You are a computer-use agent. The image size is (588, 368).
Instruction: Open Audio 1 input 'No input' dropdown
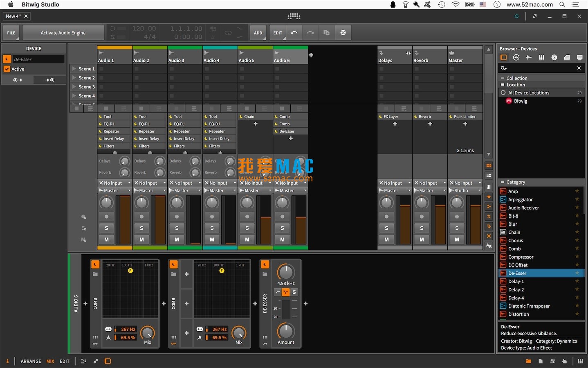point(114,183)
